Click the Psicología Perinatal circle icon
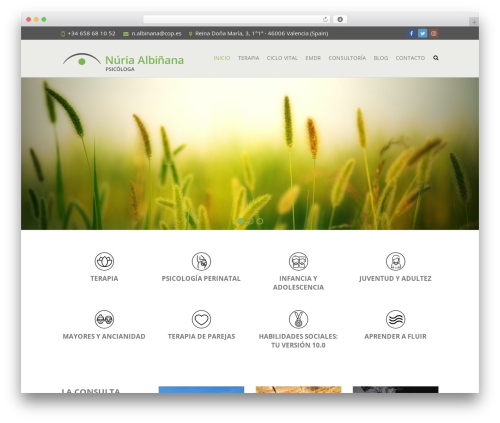 (201, 261)
